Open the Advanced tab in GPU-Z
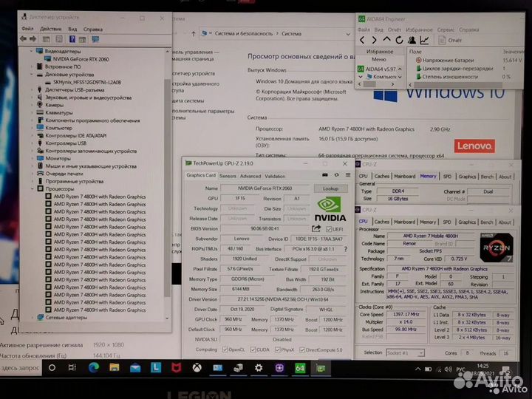Viewport: 532px width, 399px height. pyautogui.click(x=250, y=176)
